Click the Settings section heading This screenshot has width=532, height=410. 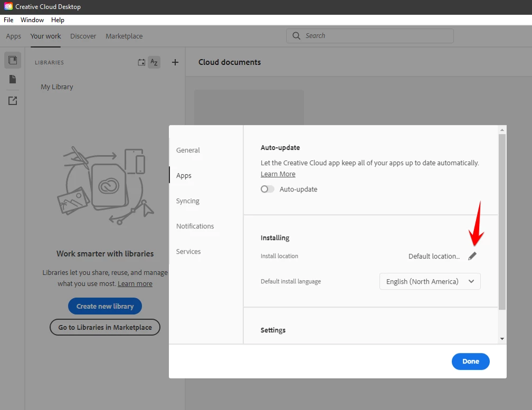273,330
